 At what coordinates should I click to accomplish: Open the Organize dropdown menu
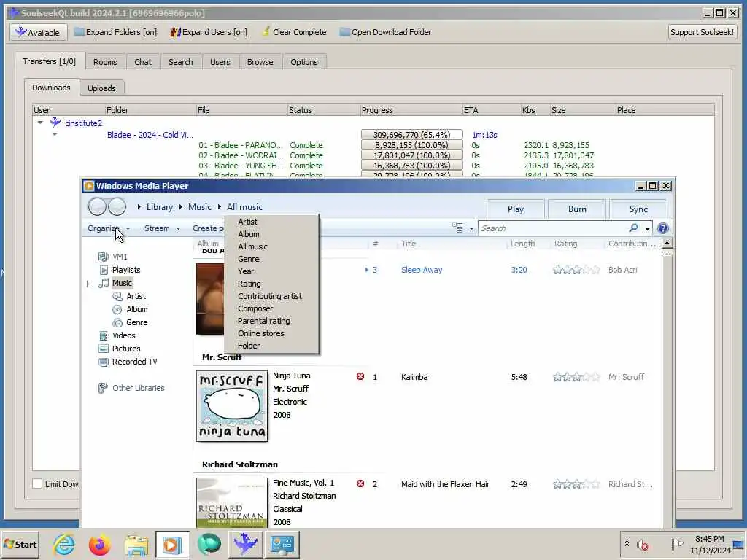pos(109,228)
